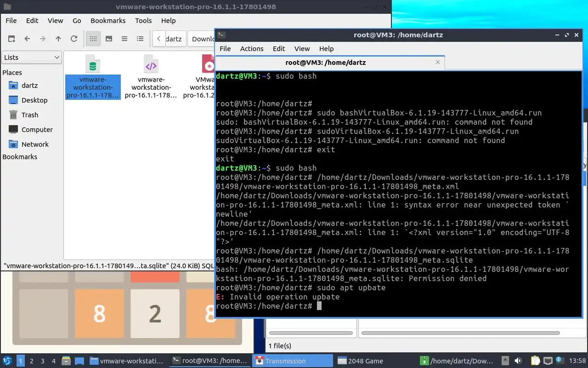Screen dimensions: 588x368
Task: Switch to Transmission in taskbar
Action: [293, 361]
